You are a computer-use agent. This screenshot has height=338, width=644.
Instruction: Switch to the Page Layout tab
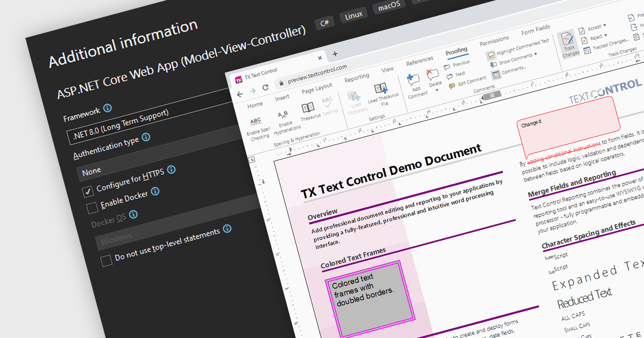pyautogui.click(x=317, y=88)
